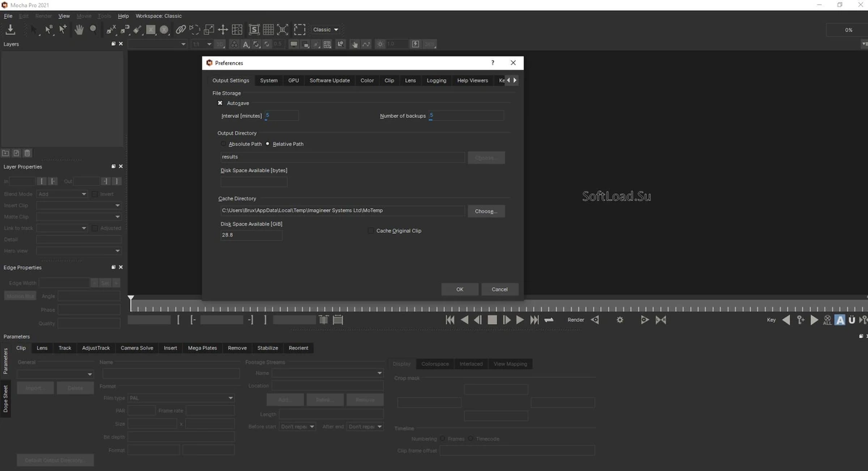The height and width of the screenshot is (471, 868).
Task: Select the Relative Path radio button
Action: [x=268, y=144]
